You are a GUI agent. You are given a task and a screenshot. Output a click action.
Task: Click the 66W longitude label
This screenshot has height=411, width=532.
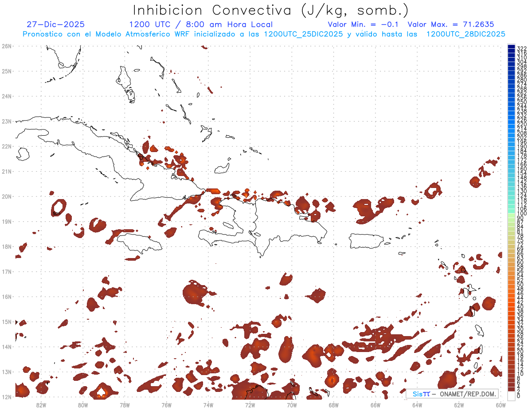(375, 405)
